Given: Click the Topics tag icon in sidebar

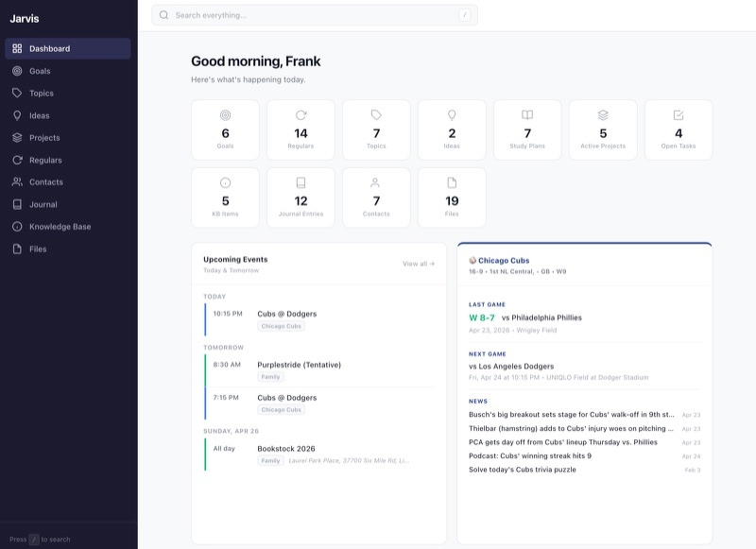Looking at the screenshot, I should click(x=17, y=94).
